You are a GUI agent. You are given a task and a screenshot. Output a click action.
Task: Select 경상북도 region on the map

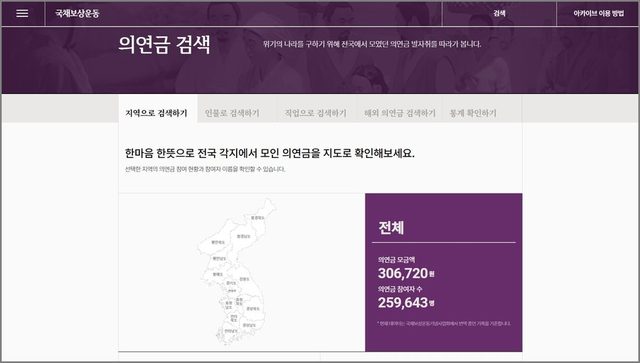click(x=252, y=308)
